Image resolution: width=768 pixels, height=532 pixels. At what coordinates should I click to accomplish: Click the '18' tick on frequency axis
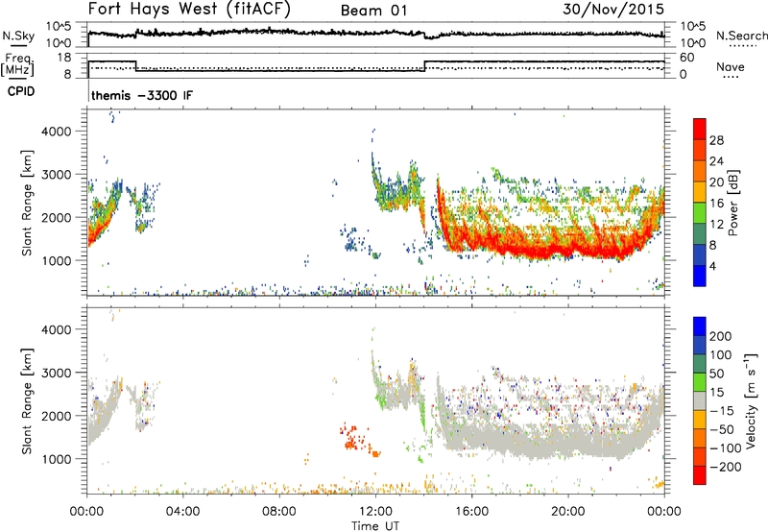[x=64, y=58]
